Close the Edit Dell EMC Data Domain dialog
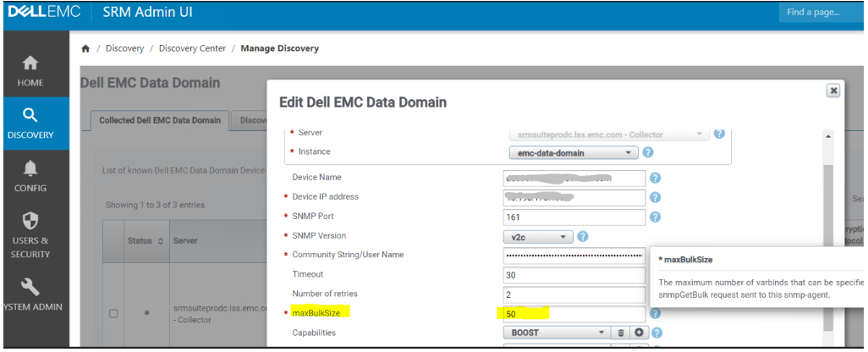Screen dimensions: 868x352 [833, 90]
